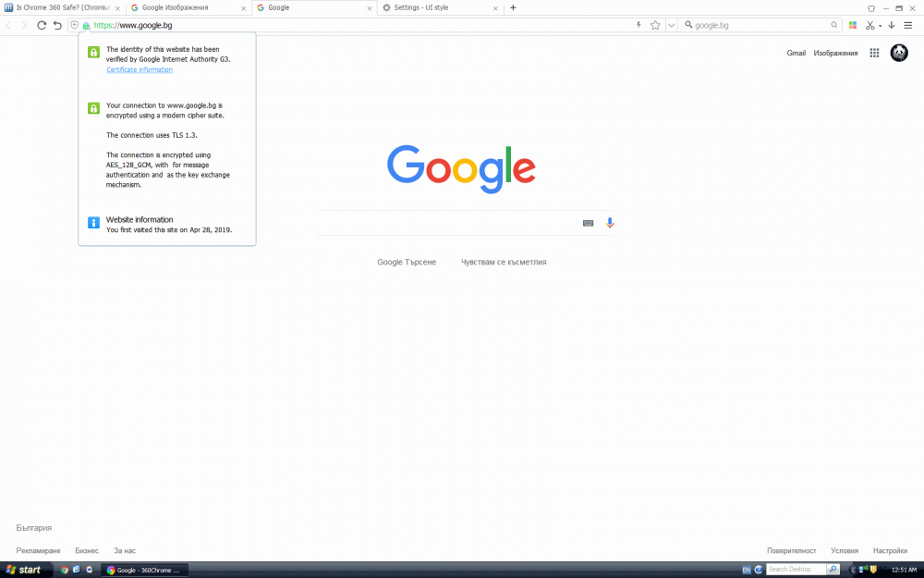Click the lightning speed-mode toolbar icon
The height and width of the screenshot is (578, 924).
tap(638, 25)
